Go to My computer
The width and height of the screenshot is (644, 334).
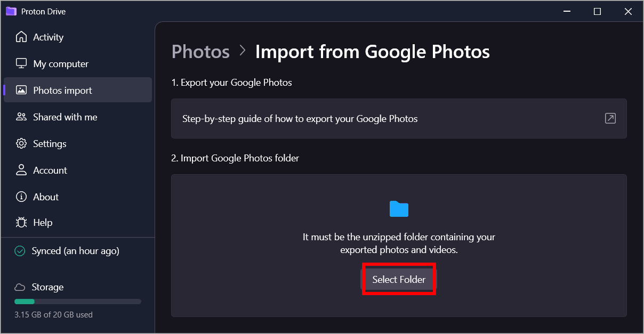point(78,63)
